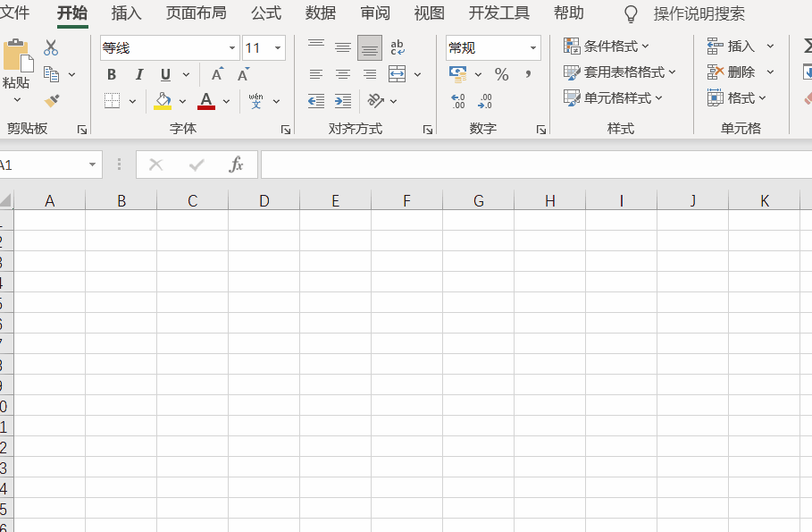
Task: Click the 格式 cells button
Action: point(736,98)
